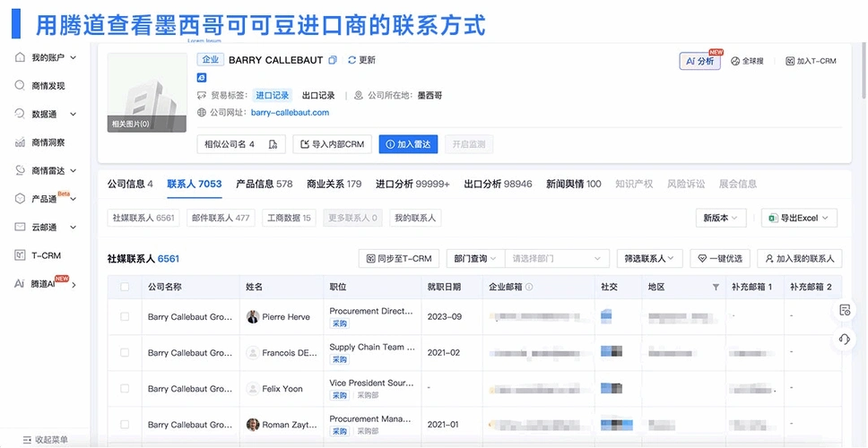Click Francois DE's avatar placeholder
This screenshot has height=448, width=868.
coord(253,352)
